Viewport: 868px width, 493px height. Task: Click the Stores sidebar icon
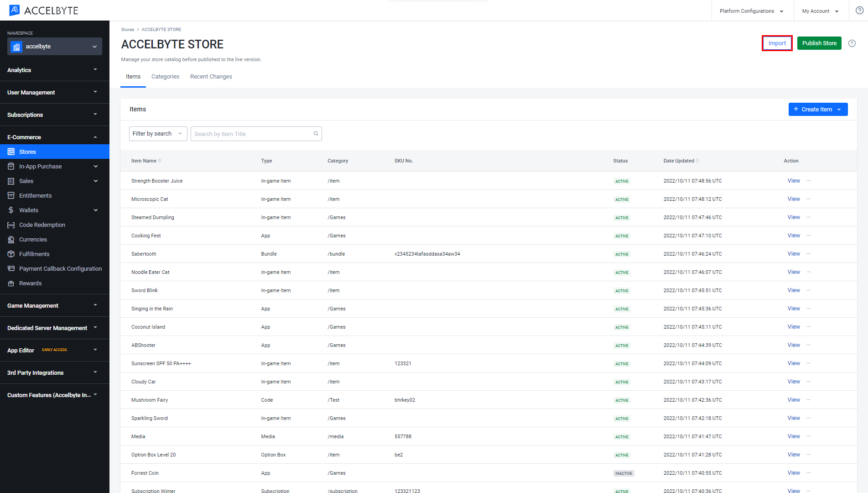point(11,152)
